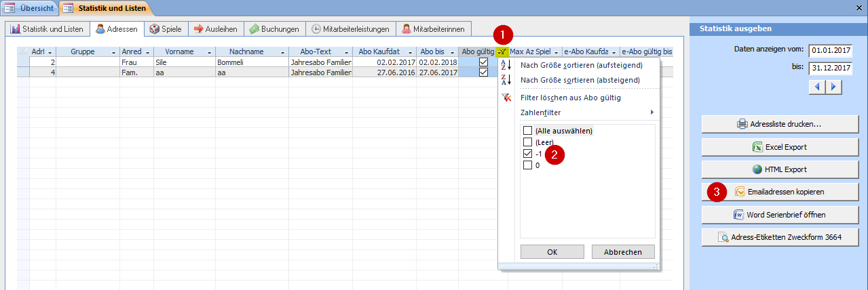This screenshot has height=290, width=868.
Task: Check the (Alle auswählen) box
Action: pyautogui.click(x=527, y=130)
